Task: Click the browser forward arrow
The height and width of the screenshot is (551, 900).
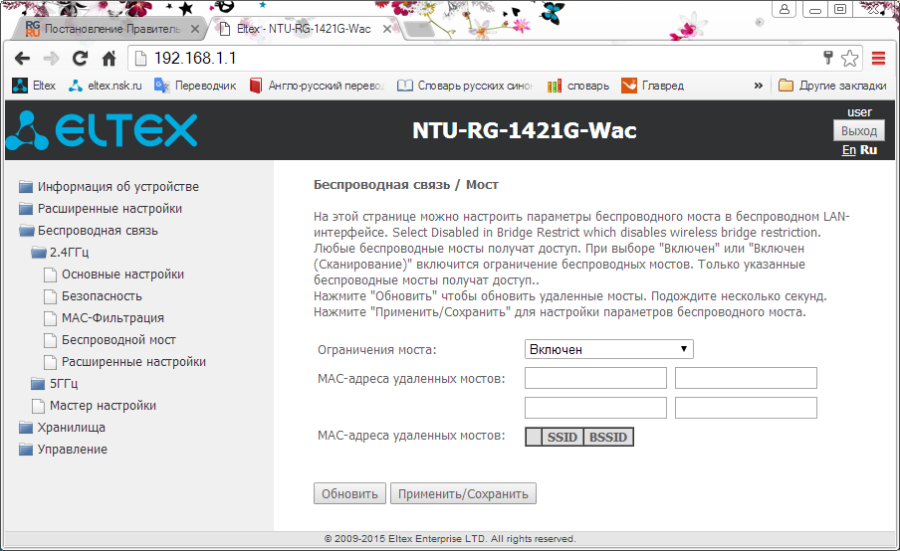Action: [x=51, y=59]
